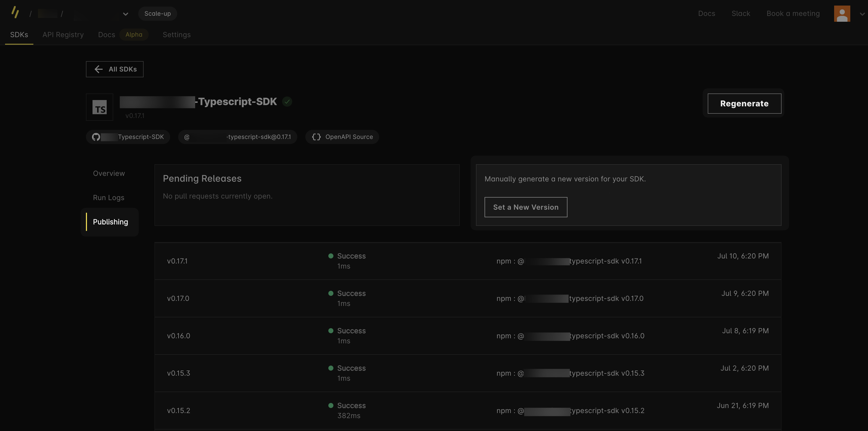Click the yellow logo in top-left corner
This screenshot has width=868, height=431.
click(15, 12)
